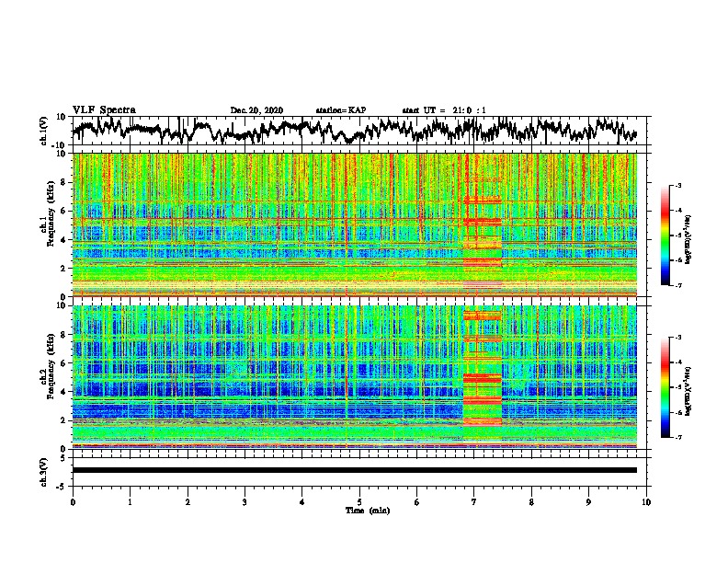Viewport: 728px width, 563px height.
Task: Select the "start UT = 21:0 :1" text
Action: point(444,110)
